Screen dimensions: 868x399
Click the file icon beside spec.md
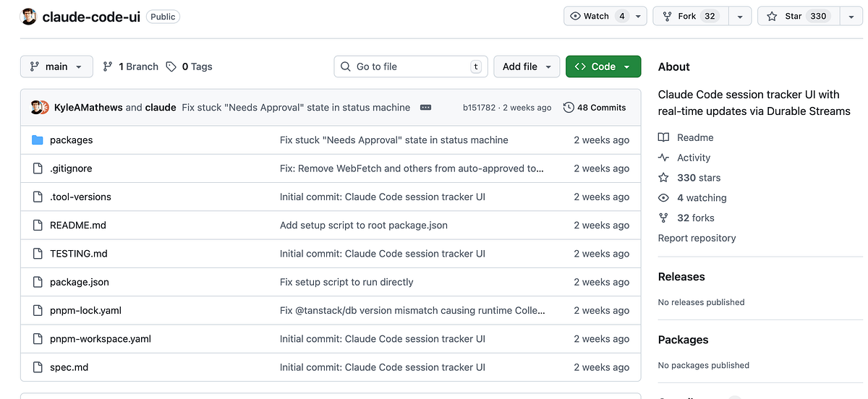coord(38,367)
